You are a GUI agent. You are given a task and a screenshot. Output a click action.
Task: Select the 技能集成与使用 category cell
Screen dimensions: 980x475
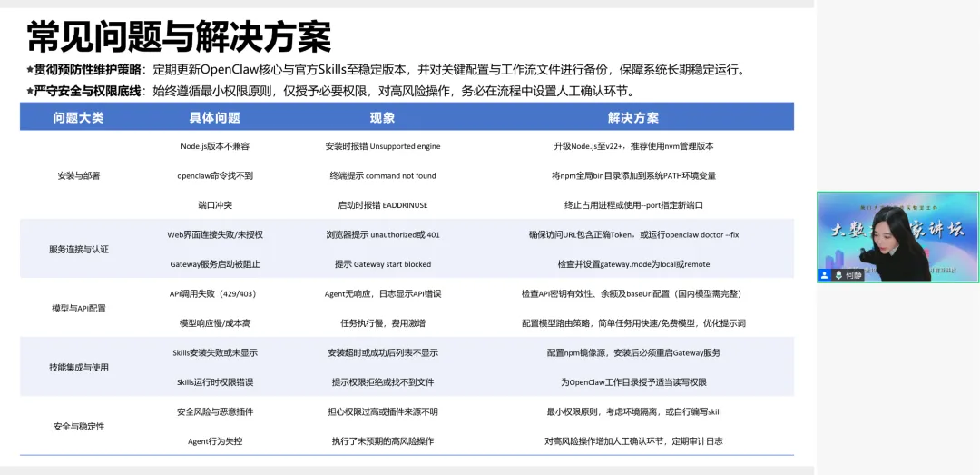coord(79,367)
